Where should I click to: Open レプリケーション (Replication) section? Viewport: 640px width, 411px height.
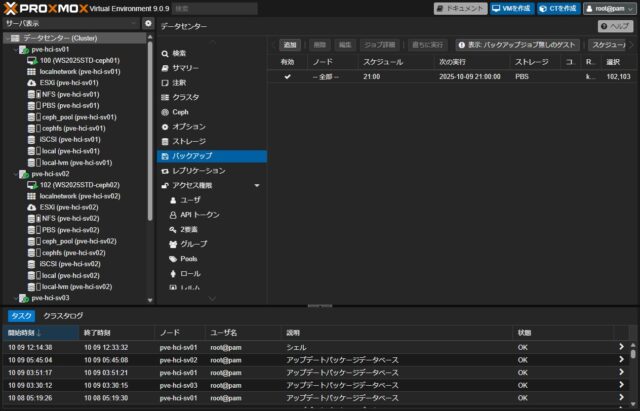tap(200, 171)
